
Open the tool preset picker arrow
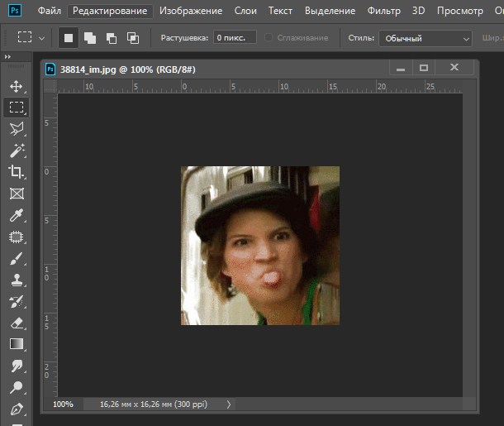point(42,38)
